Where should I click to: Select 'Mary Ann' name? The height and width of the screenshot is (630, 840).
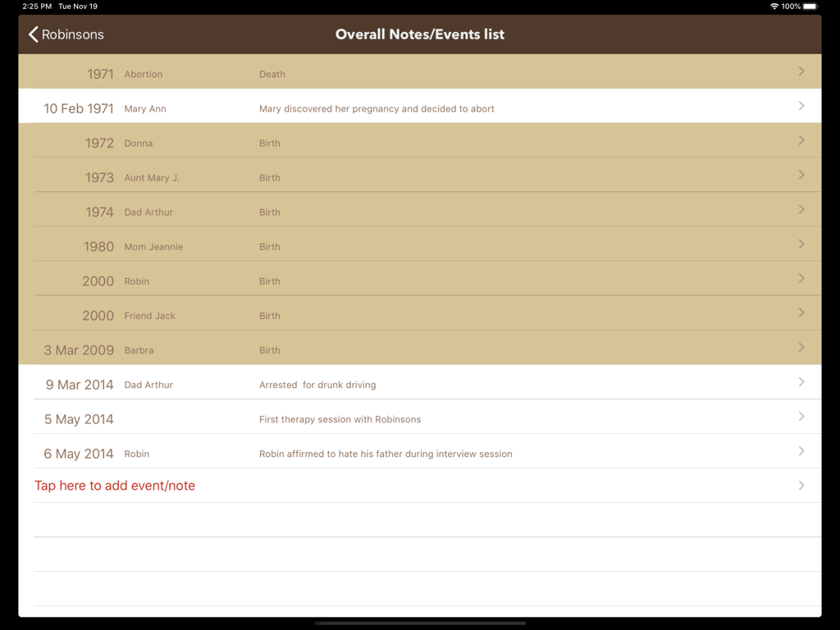145,109
